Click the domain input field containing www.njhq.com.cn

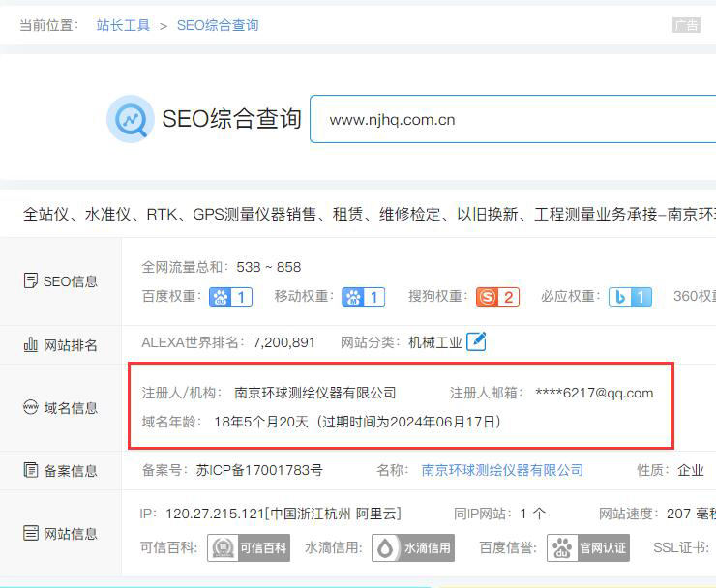pos(513,120)
